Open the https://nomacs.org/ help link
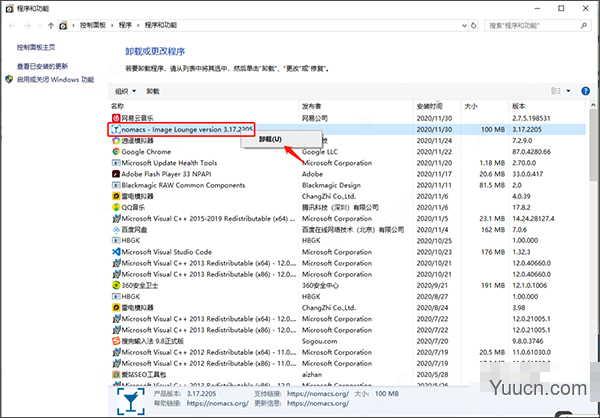The height and width of the screenshot is (418, 600). pos(218,403)
